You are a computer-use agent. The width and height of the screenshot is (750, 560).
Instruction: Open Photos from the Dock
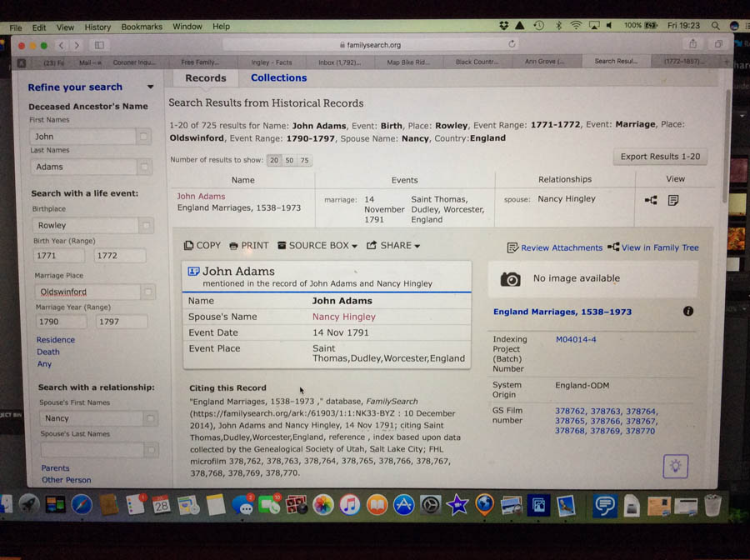(322, 505)
